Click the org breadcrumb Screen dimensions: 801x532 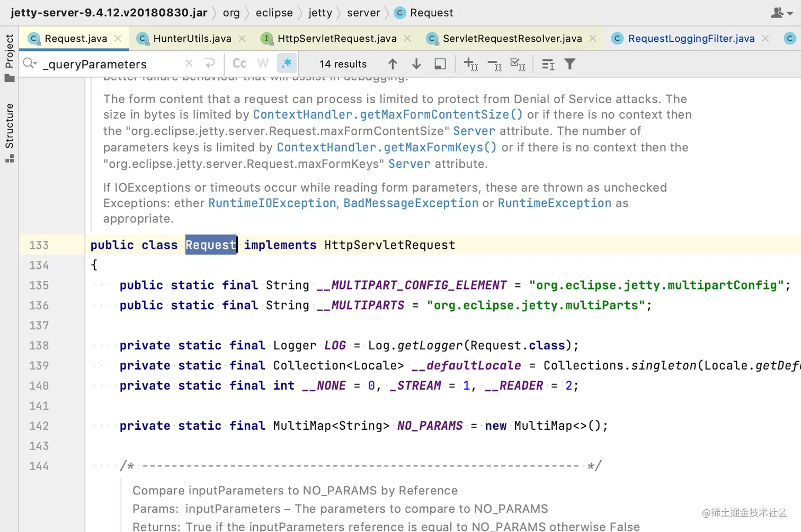pyautogui.click(x=231, y=13)
